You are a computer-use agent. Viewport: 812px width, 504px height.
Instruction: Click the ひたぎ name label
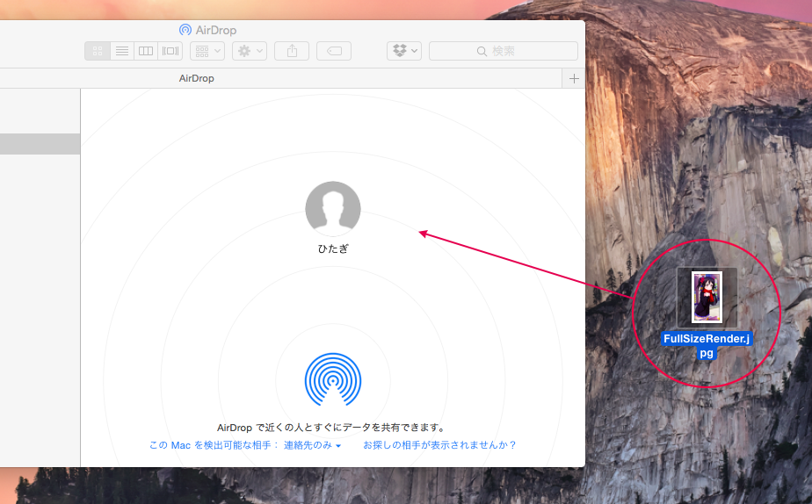pos(333,248)
